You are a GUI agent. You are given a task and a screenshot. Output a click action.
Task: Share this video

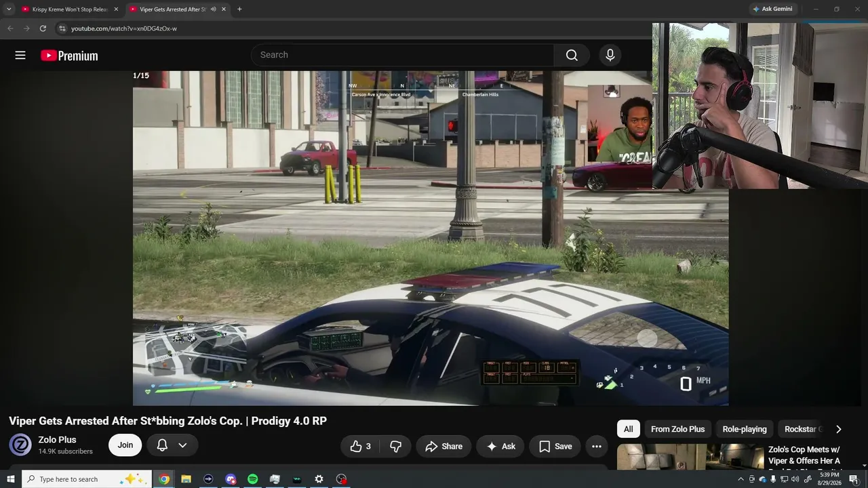443,446
